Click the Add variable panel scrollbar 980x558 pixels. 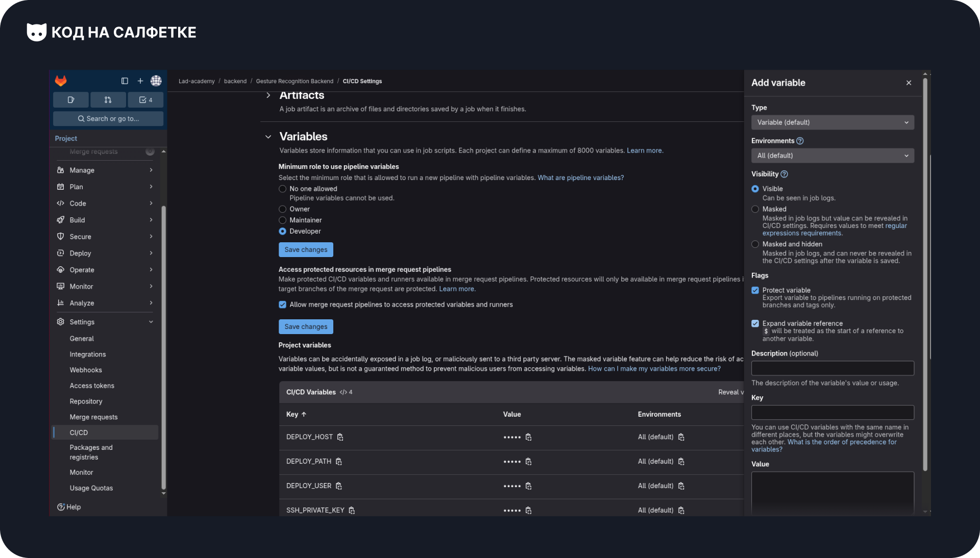[925, 275]
